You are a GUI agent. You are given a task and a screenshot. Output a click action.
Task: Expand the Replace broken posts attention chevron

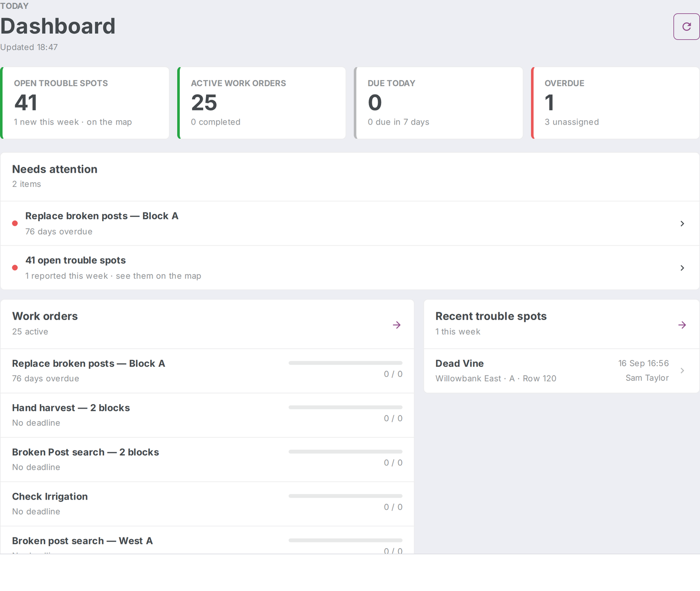[682, 224]
